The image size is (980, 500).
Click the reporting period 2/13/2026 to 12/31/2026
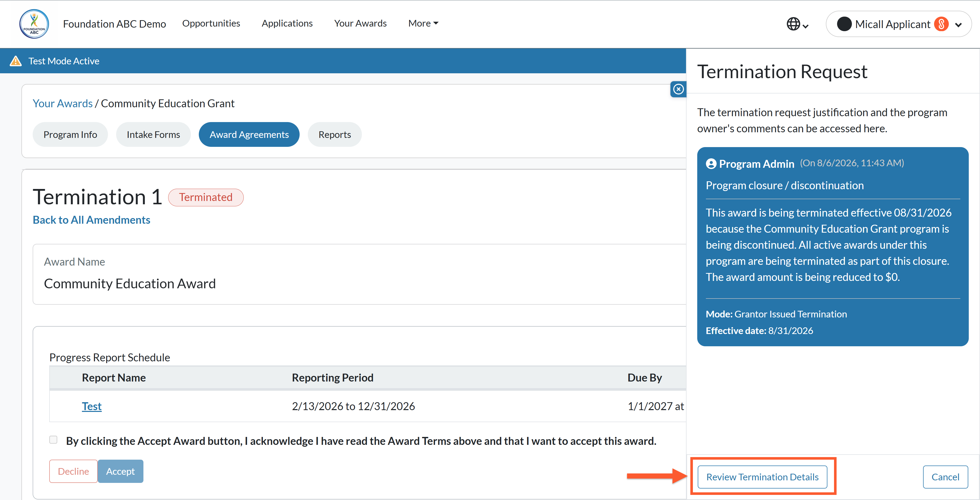(353, 406)
